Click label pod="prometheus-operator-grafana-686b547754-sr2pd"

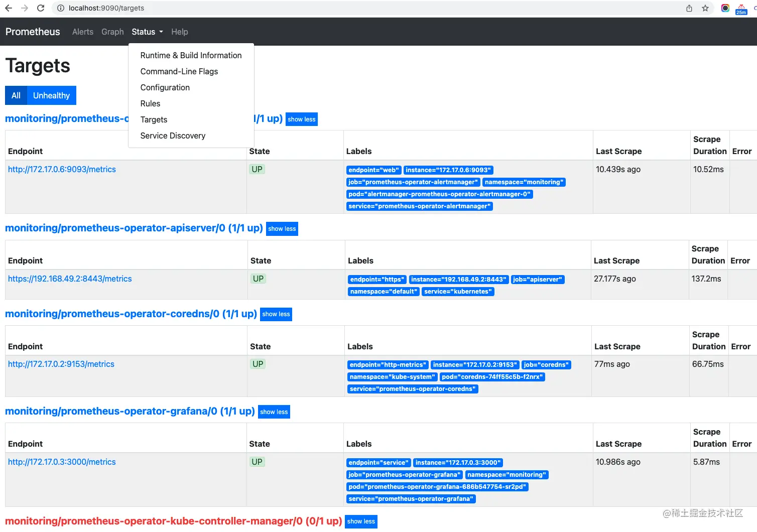click(437, 487)
